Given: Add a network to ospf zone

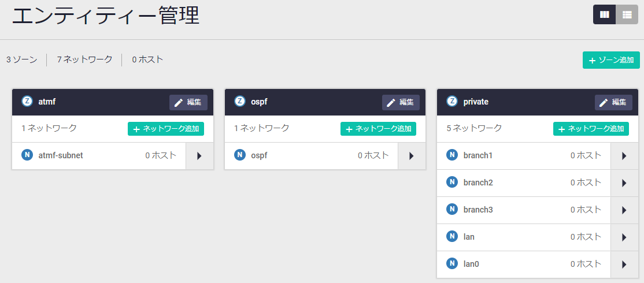Looking at the screenshot, I should 378,129.
